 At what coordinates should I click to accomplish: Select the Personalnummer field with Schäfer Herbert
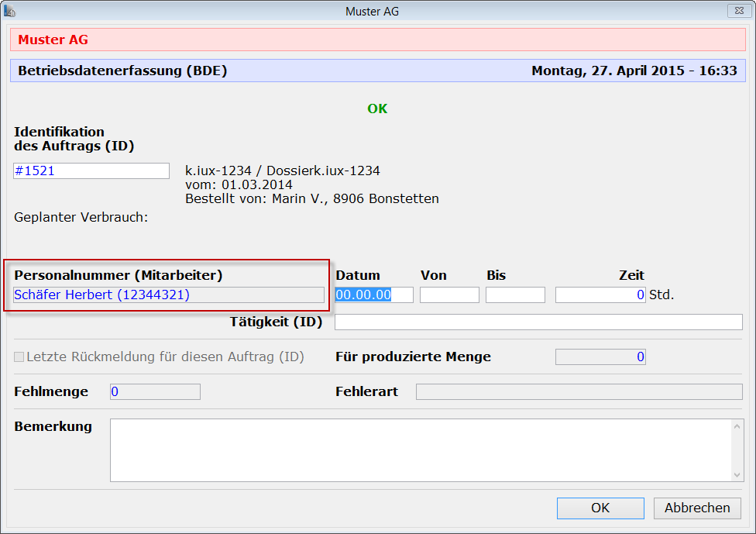point(169,295)
